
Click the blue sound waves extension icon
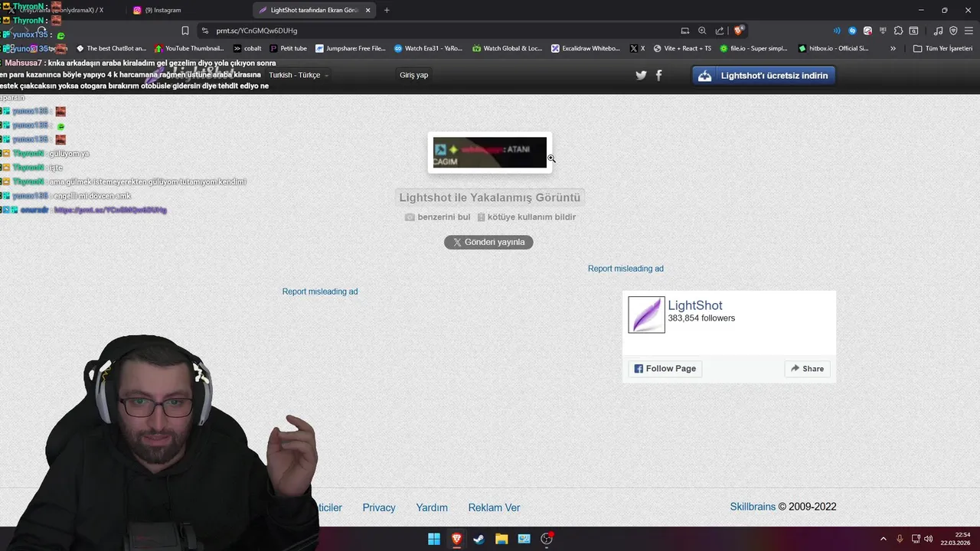[x=837, y=31]
